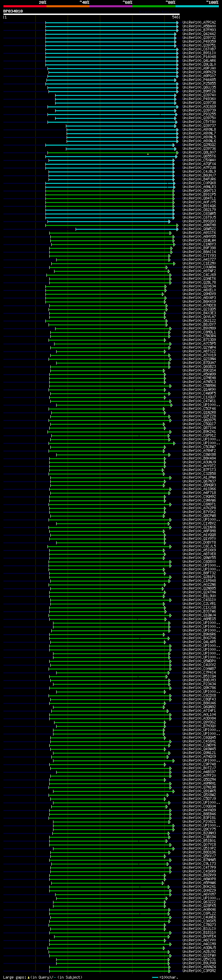This screenshot has width=222, height=980.
Task: Click the label UniRef100_A5PAW6
Action: (199, 883)
